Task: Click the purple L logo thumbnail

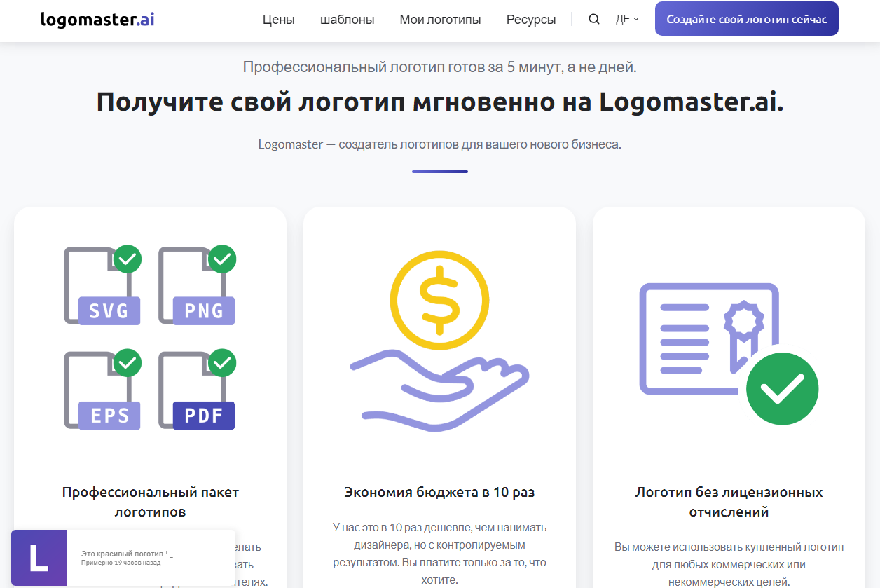Action: (39, 558)
